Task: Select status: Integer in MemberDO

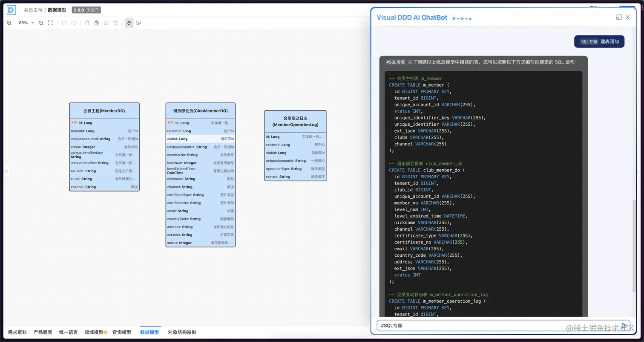Action: click(104, 147)
